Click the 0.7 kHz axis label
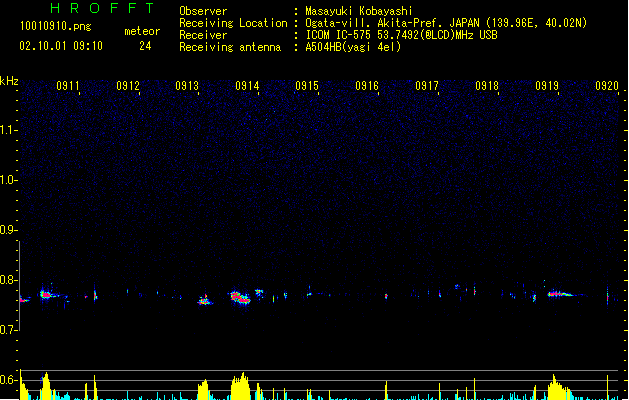This screenshot has height=400, width=629. pyautogui.click(x=8, y=330)
